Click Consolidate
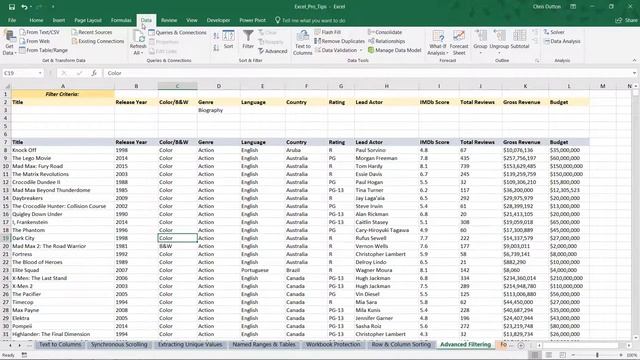This screenshot has height=360, width=640. [x=385, y=32]
